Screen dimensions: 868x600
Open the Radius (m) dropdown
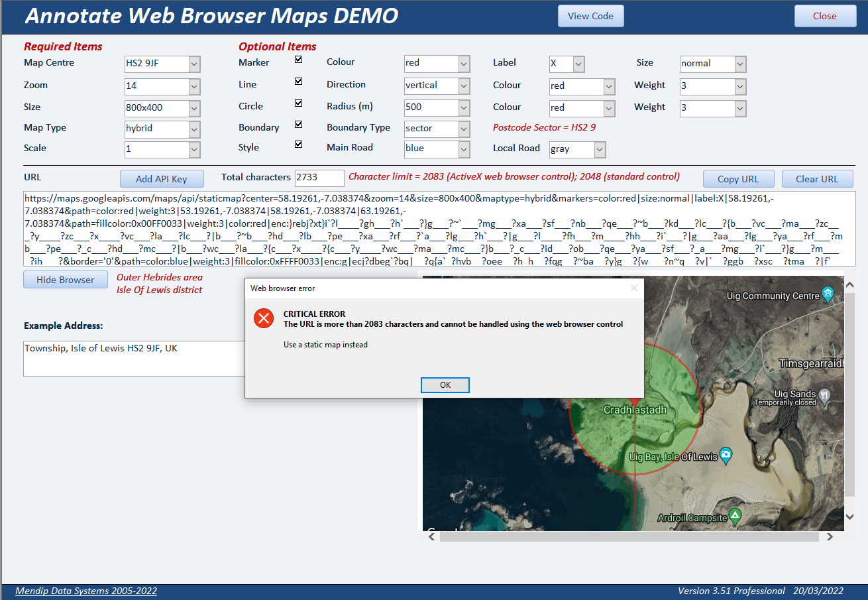pos(464,107)
